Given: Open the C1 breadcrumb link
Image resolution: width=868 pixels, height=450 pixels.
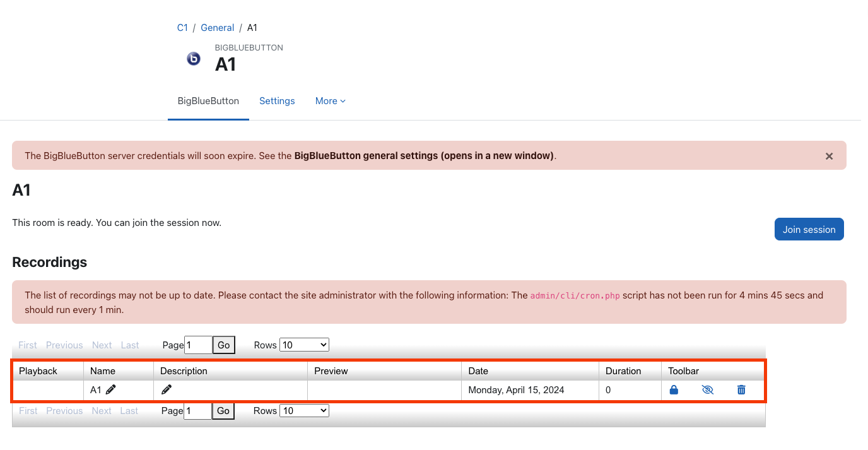Looking at the screenshot, I should 182,28.
